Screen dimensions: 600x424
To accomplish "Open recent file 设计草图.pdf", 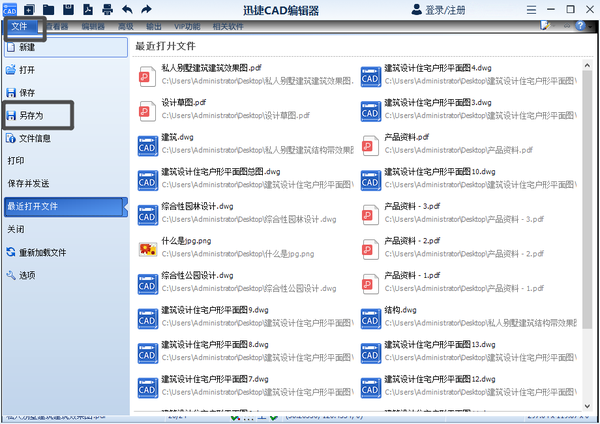I will click(246, 109).
